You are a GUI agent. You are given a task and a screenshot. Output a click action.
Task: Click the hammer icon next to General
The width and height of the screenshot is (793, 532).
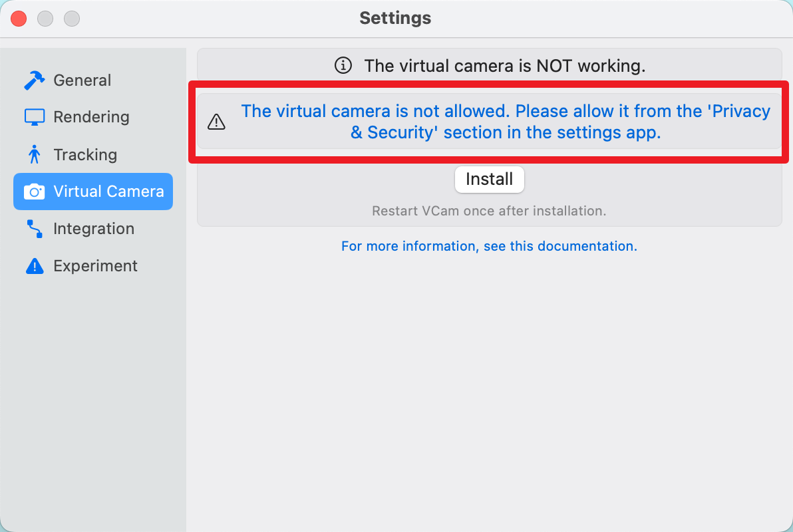34,80
